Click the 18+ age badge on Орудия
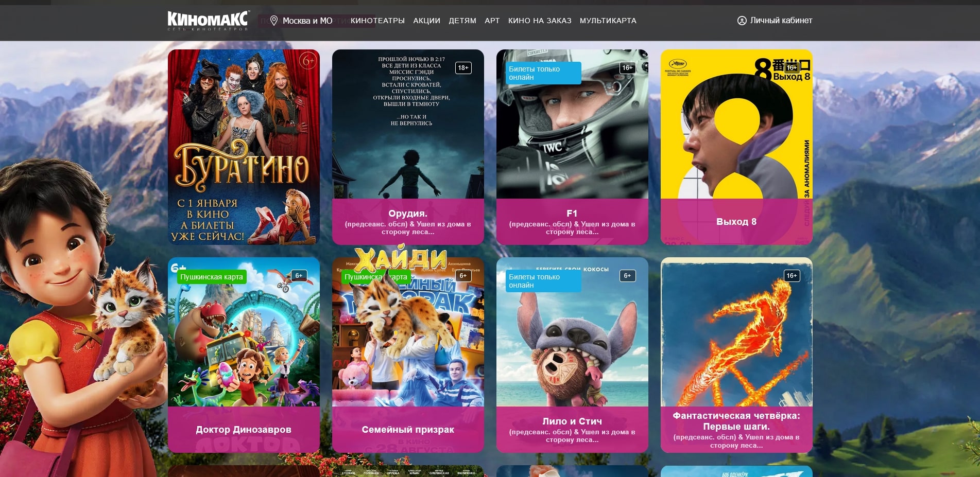Viewport: 980px width, 477px height. click(463, 68)
